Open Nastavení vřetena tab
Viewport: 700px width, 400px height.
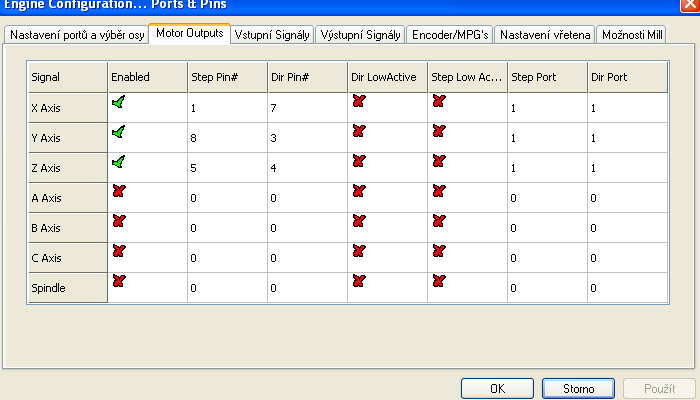545,34
